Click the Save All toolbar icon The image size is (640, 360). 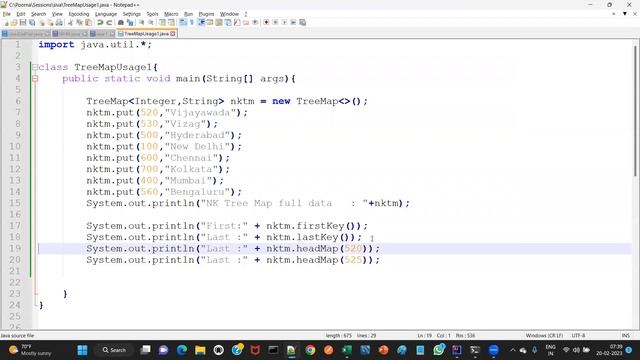[32, 22]
